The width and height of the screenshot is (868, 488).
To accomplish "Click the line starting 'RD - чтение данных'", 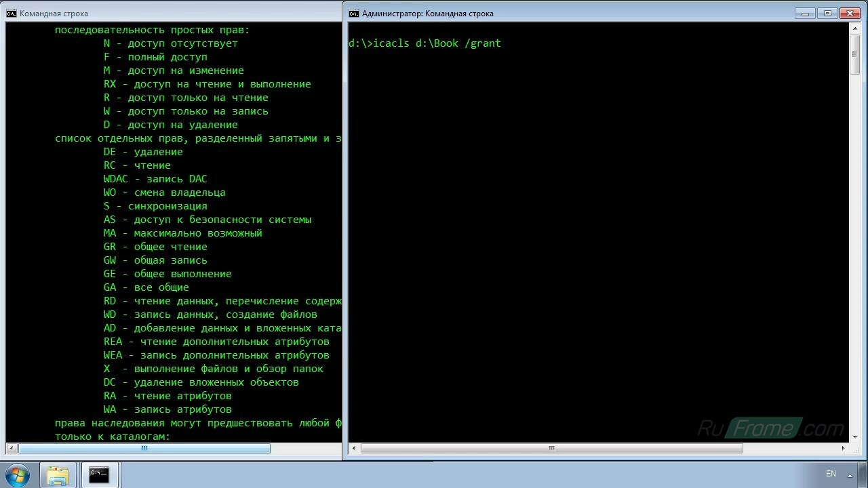I will [222, 301].
